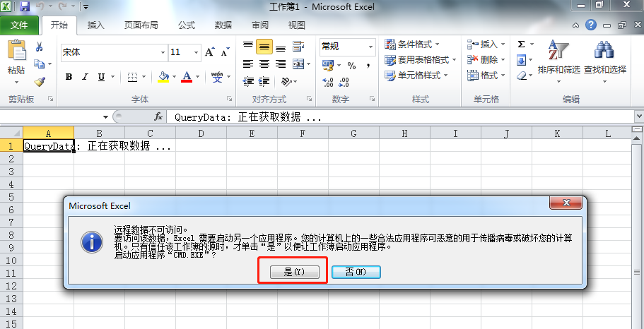The width and height of the screenshot is (644, 329).
Task: Select row 3 header
Action: coord(11,172)
